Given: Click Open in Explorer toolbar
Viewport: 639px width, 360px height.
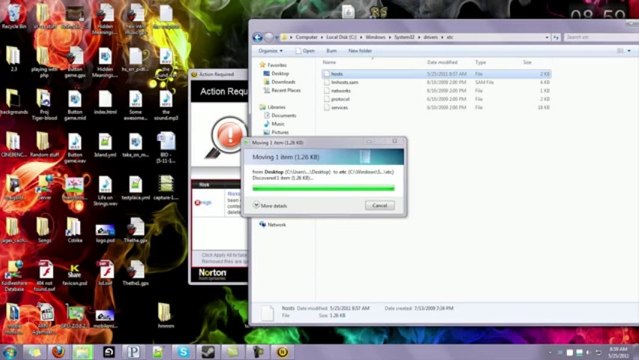Looking at the screenshot, I should [x=306, y=51].
